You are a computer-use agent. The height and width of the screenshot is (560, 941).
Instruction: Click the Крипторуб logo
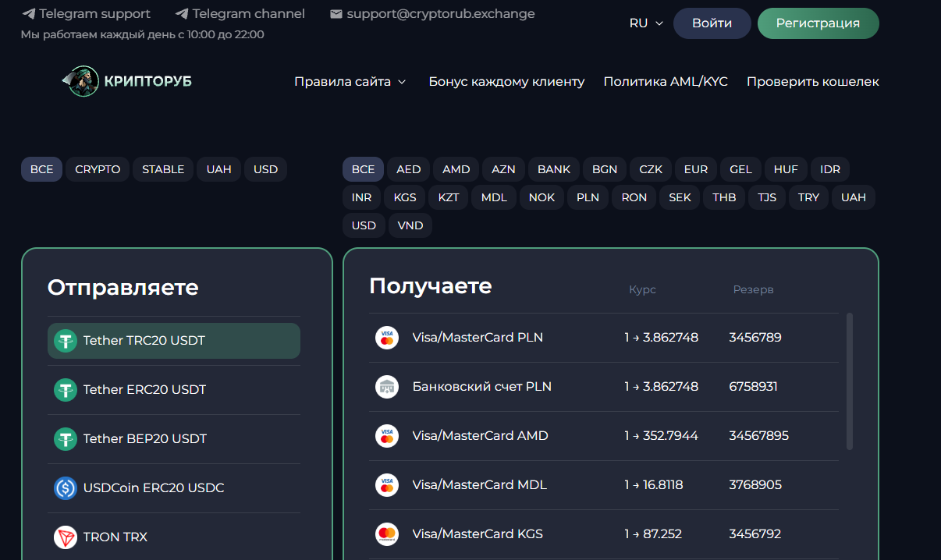(126, 81)
